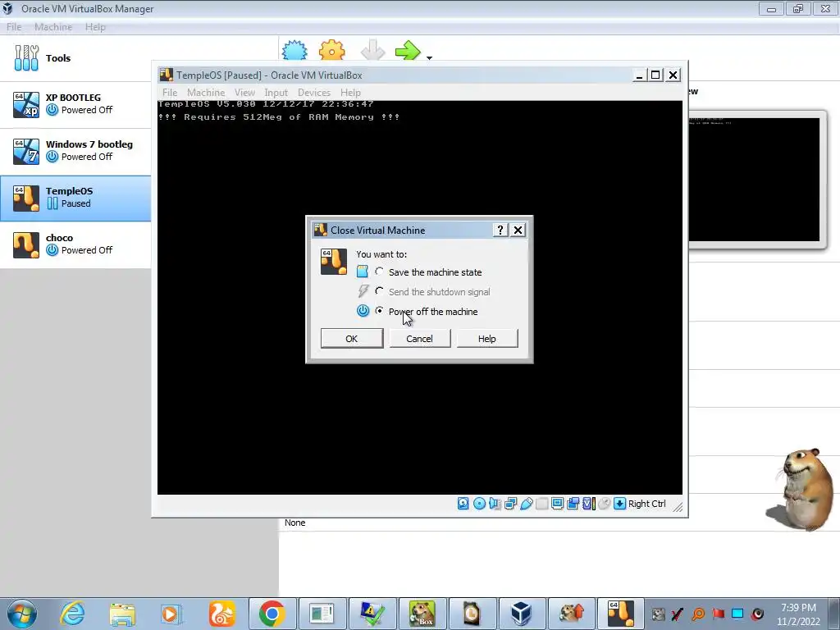Click the keyboard capture host key icon

(x=620, y=504)
